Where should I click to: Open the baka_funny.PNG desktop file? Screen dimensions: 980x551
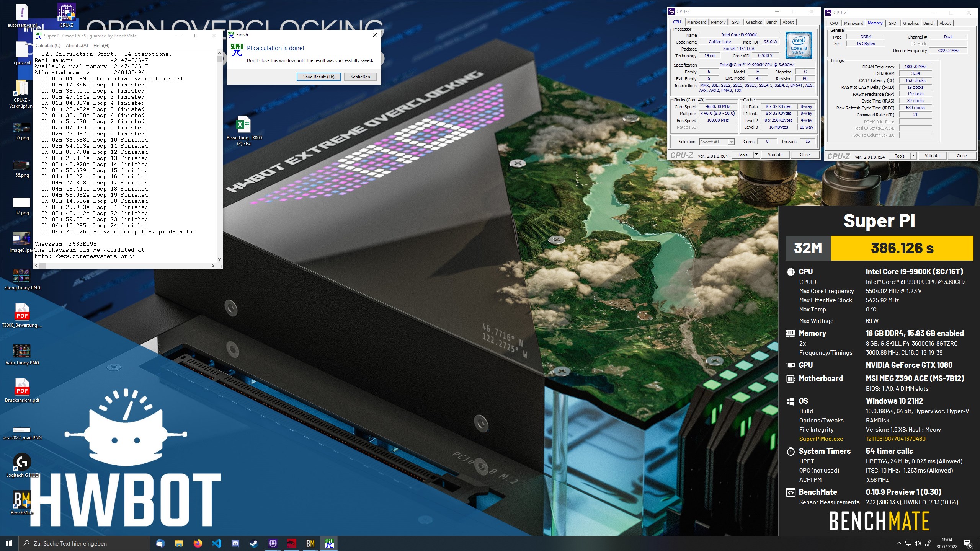[x=22, y=354]
